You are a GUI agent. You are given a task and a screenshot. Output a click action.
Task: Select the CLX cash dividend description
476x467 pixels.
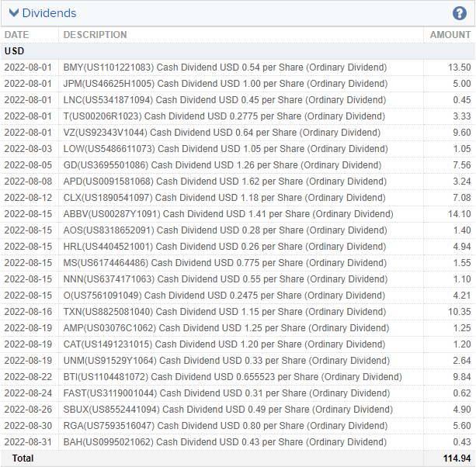pos(224,198)
